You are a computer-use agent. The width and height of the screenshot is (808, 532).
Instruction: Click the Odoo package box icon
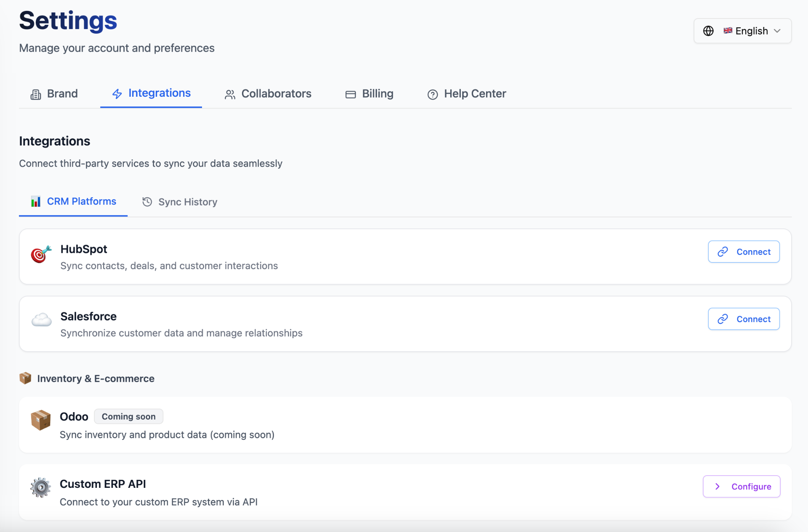40,420
